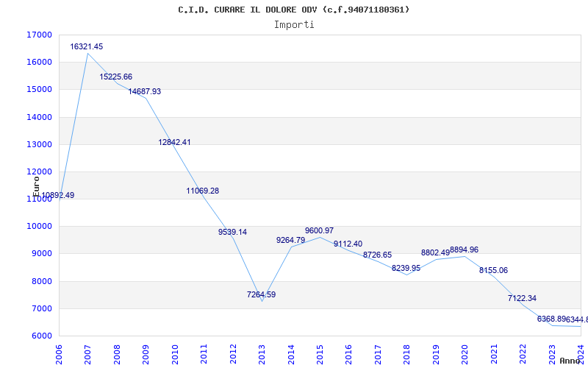Click the 7122.34 value label
The height and width of the screenshot is (368, 588).
(522, 298)
